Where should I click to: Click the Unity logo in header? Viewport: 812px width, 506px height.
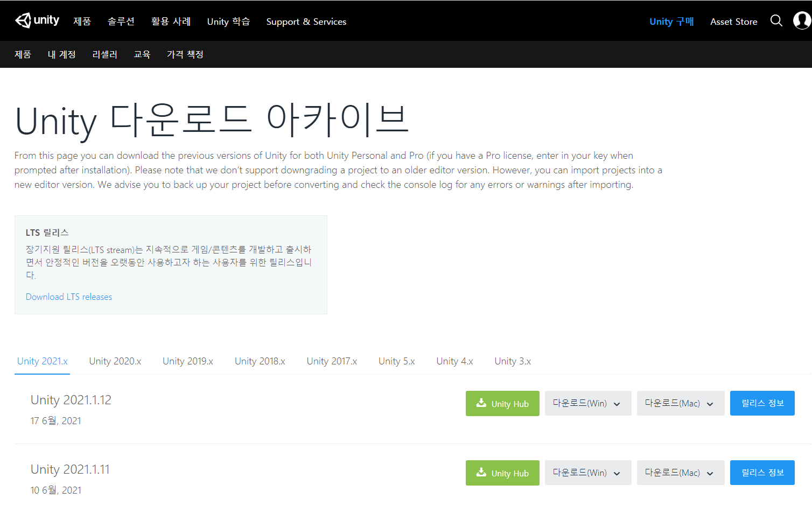pyautogui.click(x=37, y=20)
